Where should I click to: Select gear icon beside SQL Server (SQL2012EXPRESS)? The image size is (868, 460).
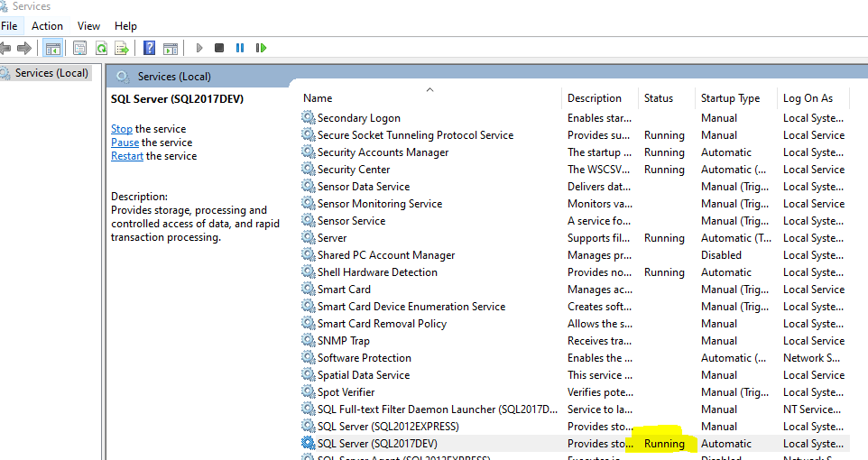click(x=309, y=427)
